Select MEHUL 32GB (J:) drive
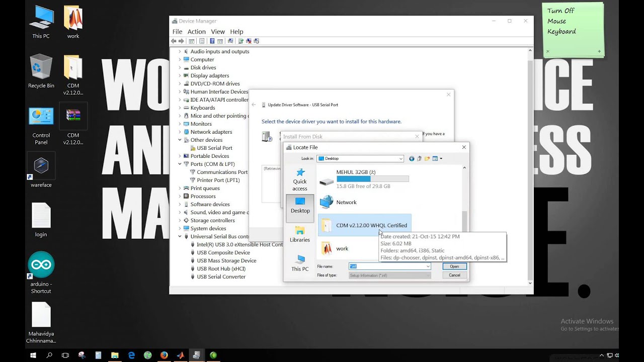 [x=364, y=179]
